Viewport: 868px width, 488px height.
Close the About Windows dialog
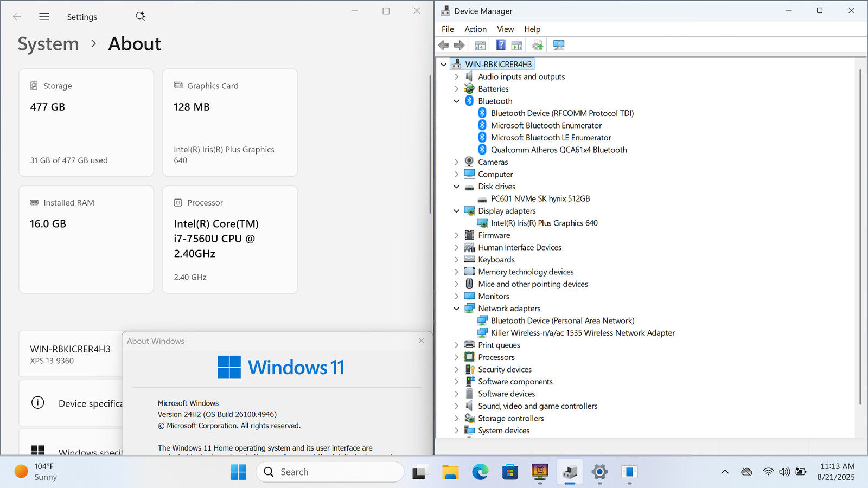421,341
